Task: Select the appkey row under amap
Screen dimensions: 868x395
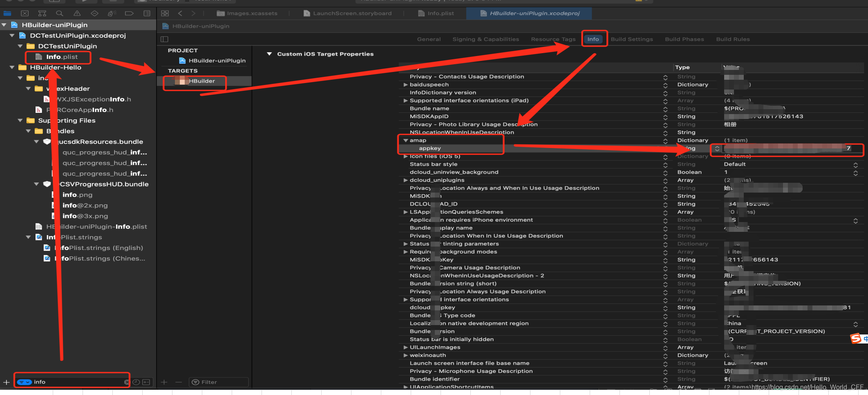Action: [430, 148]
